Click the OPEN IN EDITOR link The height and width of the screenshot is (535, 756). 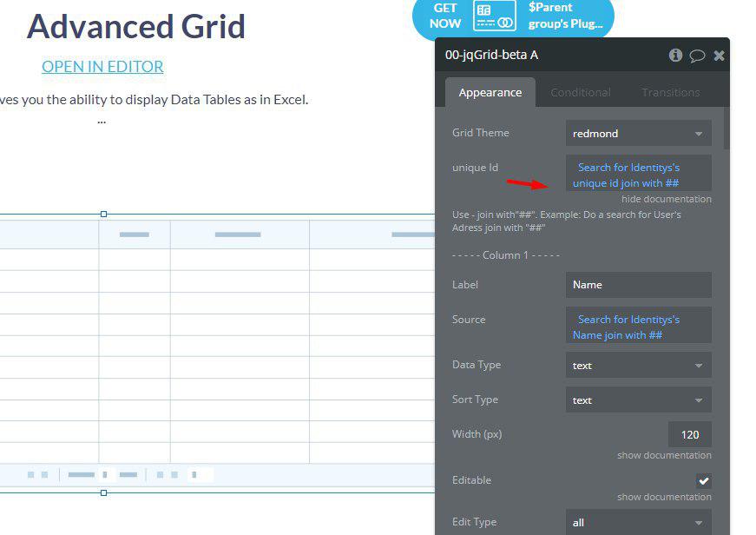(x=102, y=67)
